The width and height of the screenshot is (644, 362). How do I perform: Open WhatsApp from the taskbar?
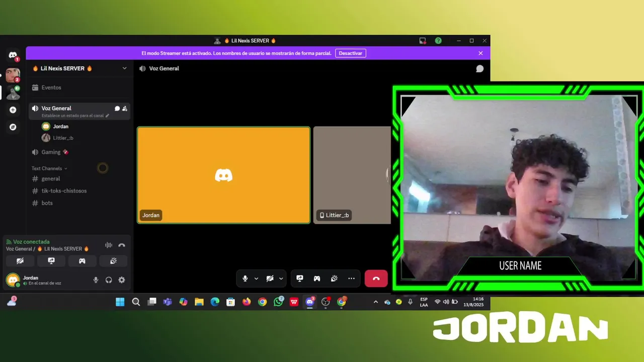point(278,302)
